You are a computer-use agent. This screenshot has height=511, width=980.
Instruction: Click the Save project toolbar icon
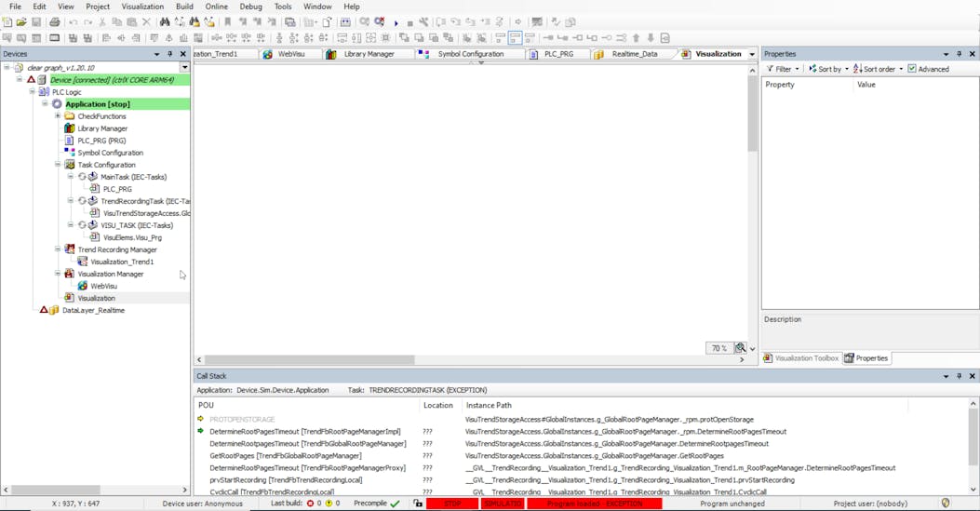pos(36,22)
